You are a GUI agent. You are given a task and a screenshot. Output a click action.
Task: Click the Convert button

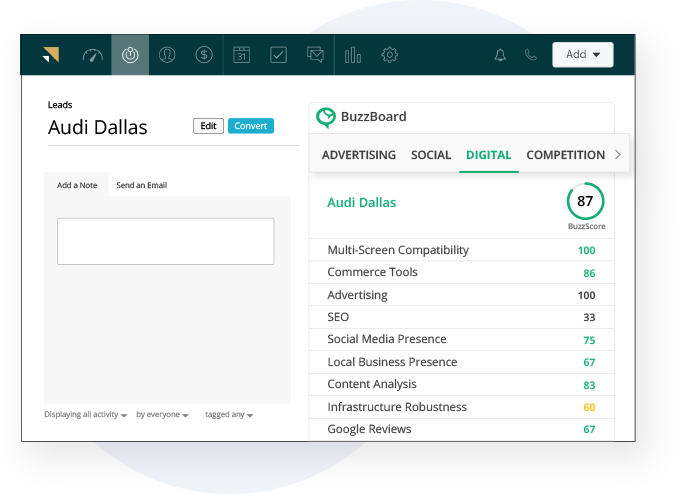[251, 126]
